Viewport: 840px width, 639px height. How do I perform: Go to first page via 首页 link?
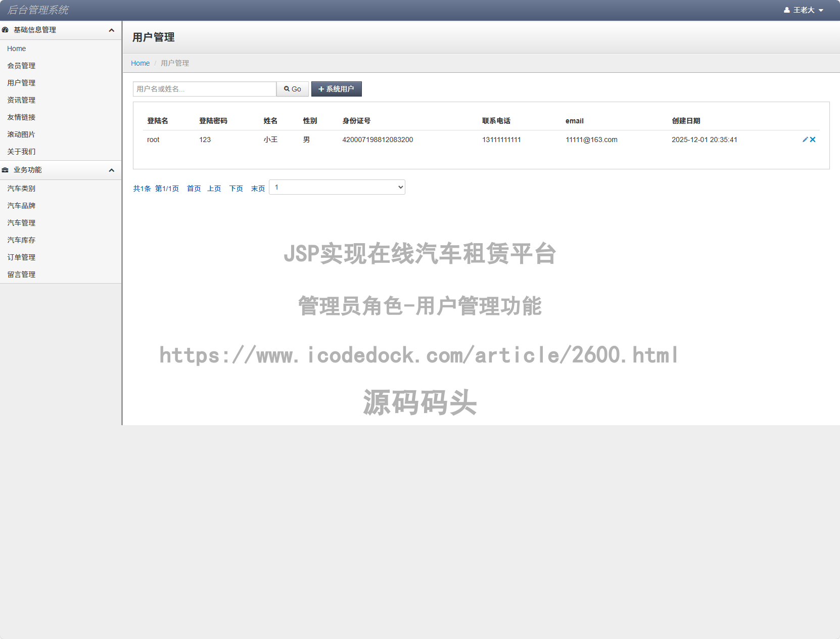coord(193,188)
